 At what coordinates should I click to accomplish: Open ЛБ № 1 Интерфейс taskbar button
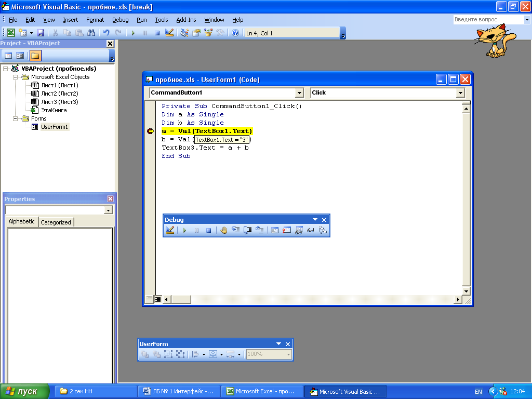tap(179, 392)
